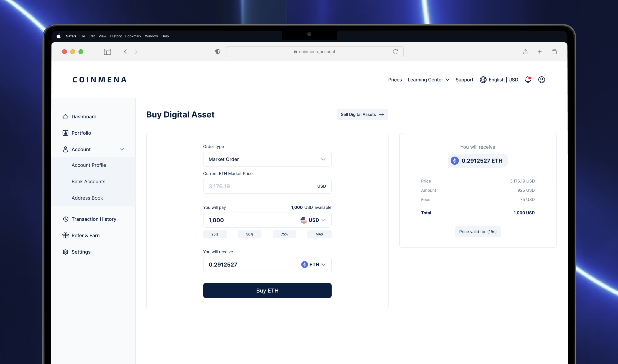Viewport: 618px width, 364px height.
Task: Click Price valid for (15s) badge
Action: pos(478,232)
